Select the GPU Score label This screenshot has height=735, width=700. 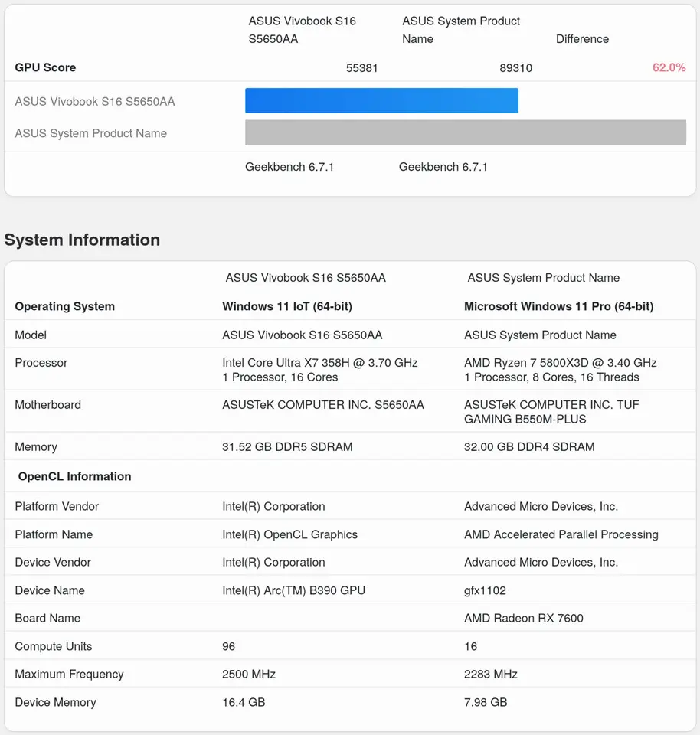coord(45,67)
